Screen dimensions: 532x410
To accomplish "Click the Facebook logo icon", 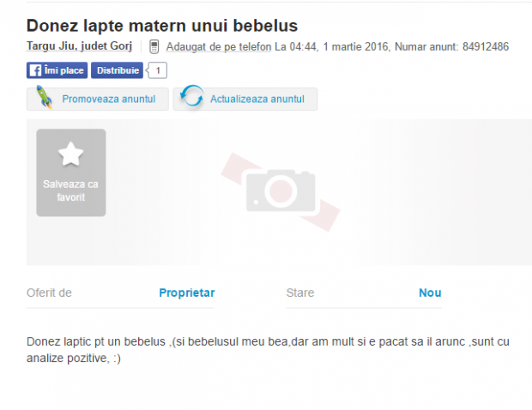I will 35,70.
